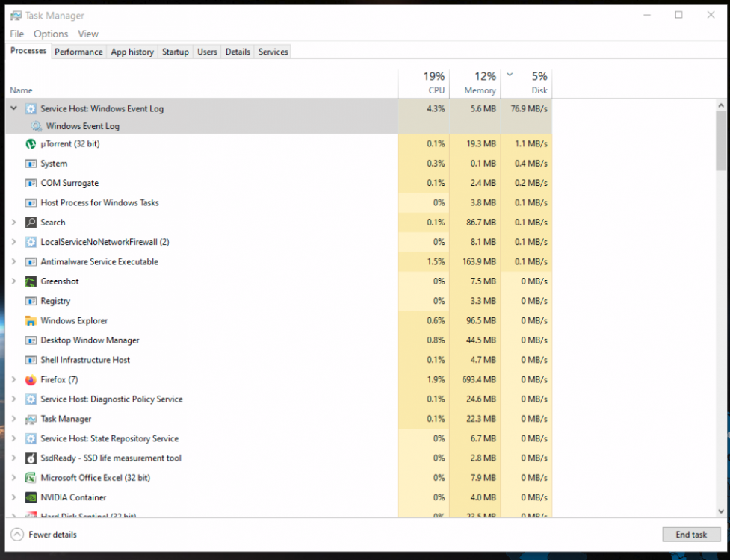The height and width of the screenshot is (560, 730).
Task: Click the Firefox process icon
Action: click(31, 380)
